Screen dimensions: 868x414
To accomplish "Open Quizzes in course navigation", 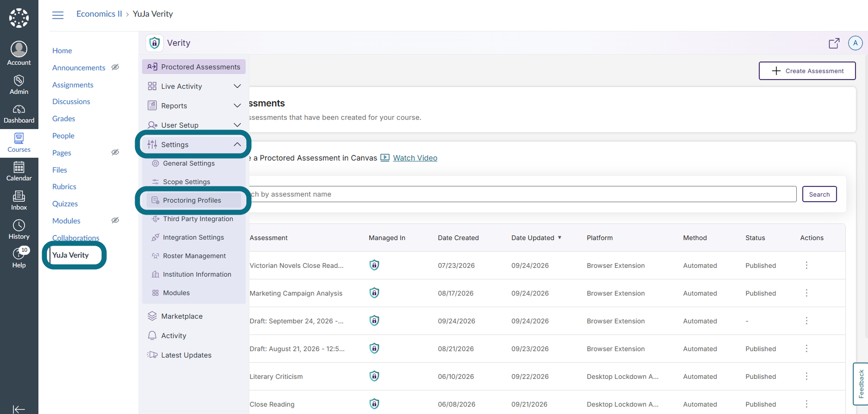I will point(65,204).
